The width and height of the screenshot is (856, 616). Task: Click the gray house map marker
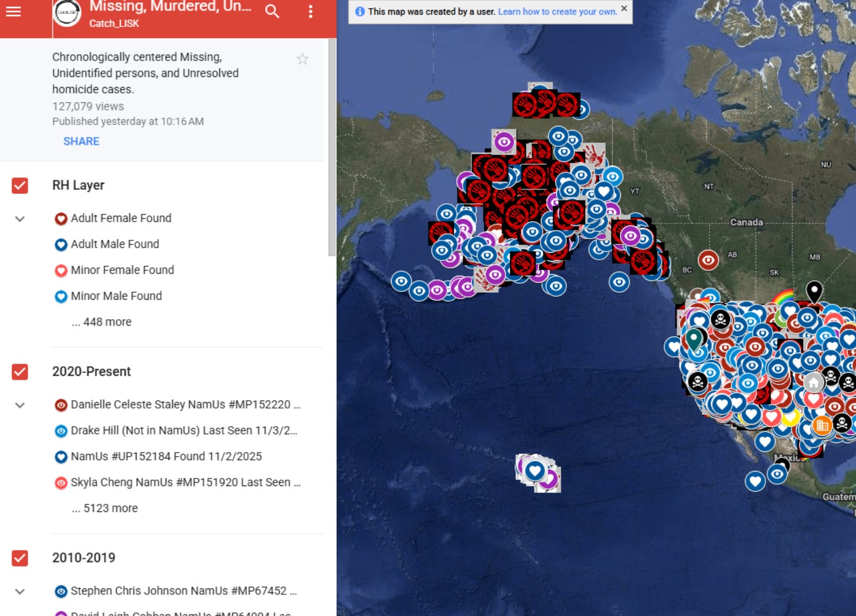coord(814,383)
